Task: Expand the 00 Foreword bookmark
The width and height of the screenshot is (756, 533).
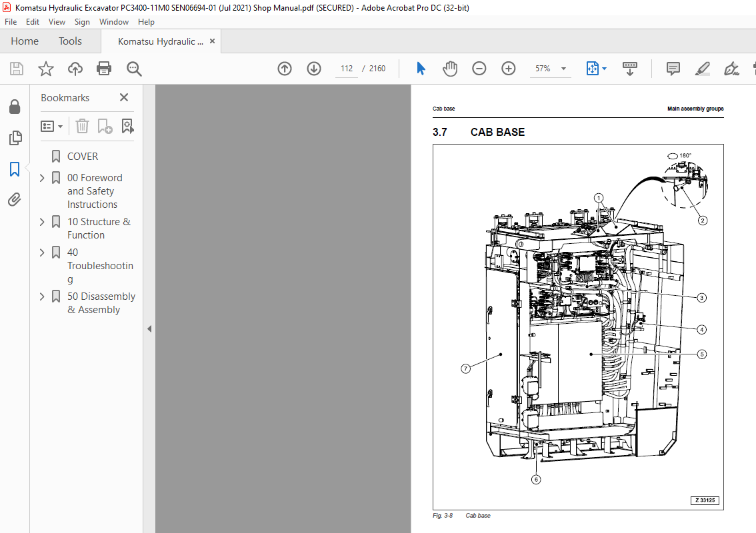Action: (42, 178)
